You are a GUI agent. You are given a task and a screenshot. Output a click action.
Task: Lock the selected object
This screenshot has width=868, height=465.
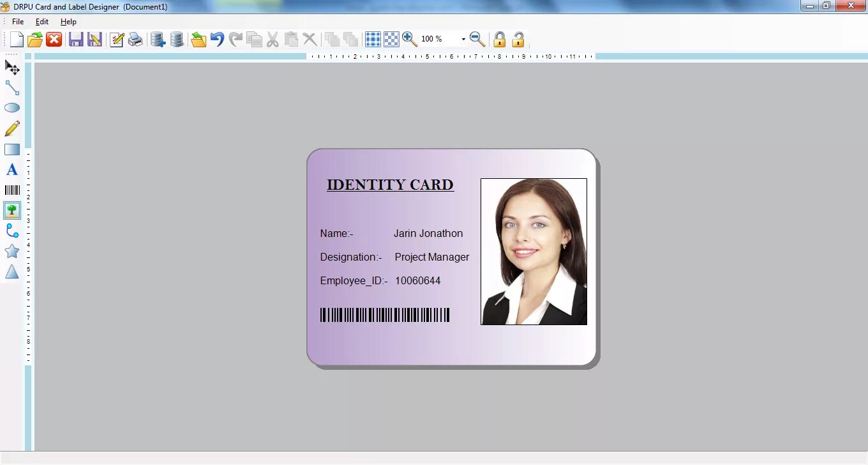(499, 39)
